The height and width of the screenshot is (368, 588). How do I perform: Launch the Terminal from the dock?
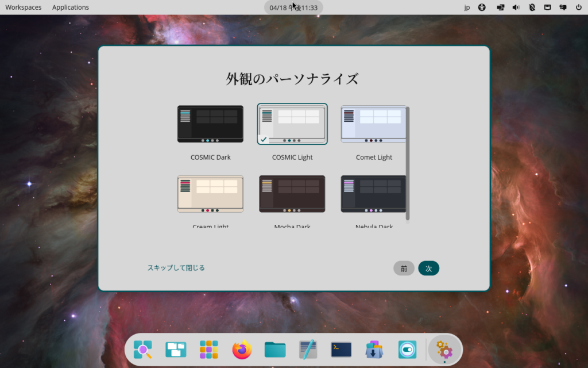341,349
